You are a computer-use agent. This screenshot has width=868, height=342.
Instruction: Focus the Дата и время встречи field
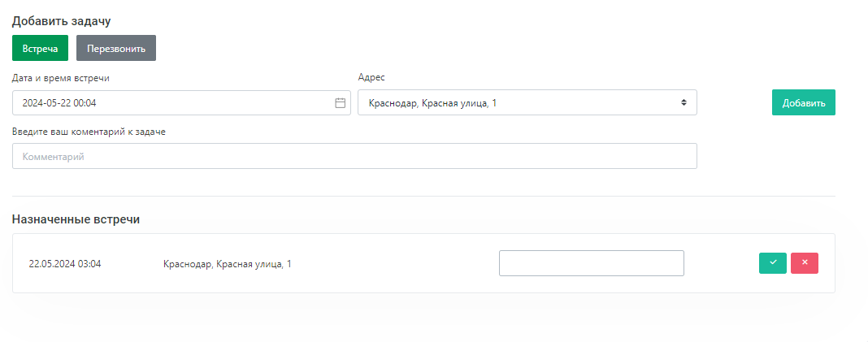click(x=181, y=102)
